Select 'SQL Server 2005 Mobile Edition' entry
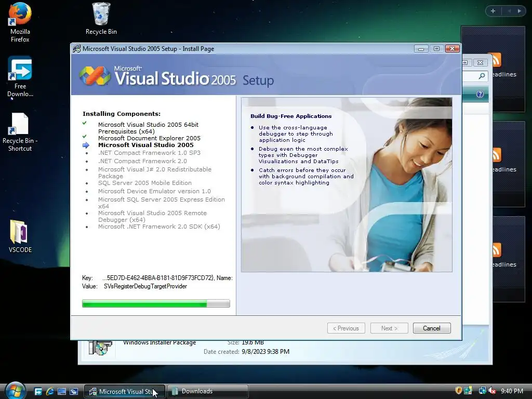This screenshot has height=399, width=532. pos(145,182)
